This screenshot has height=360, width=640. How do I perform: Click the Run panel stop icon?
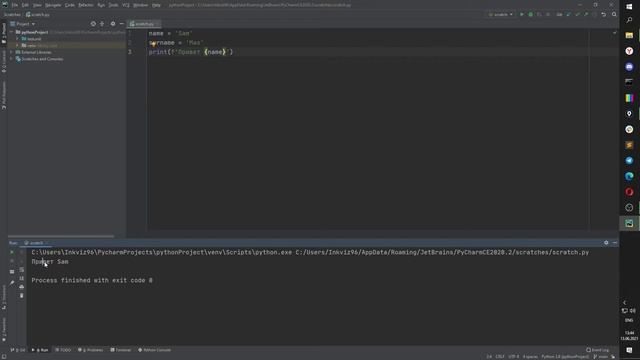tap(12, 261)
